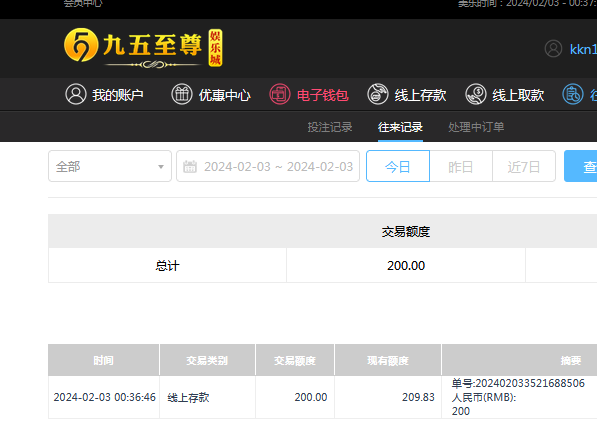Open the 优惠中心 gift icon
Image resolution: width=597 pixels, height=425 pixels.
click(182, 94)
